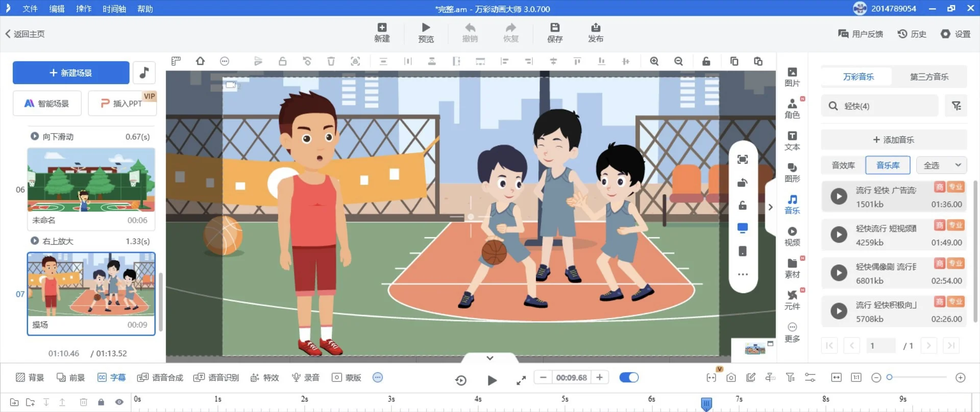This screenshot has height=412, width=980.
Task: Open the 图片 (Images) panel
Action: 792,77
